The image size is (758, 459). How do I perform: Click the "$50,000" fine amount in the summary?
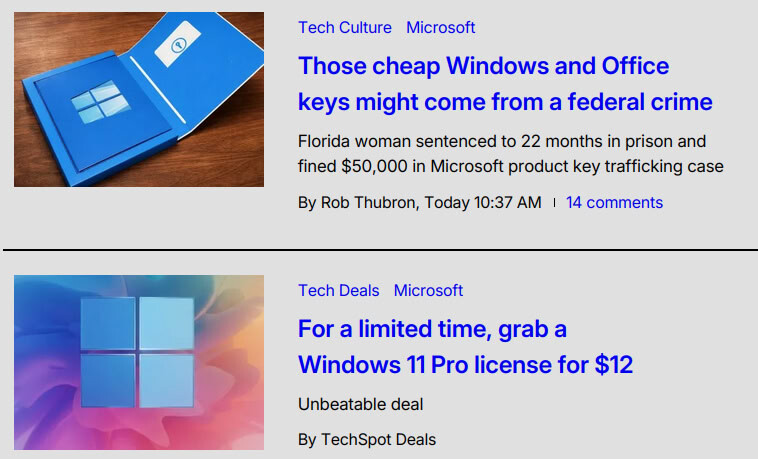376,166
